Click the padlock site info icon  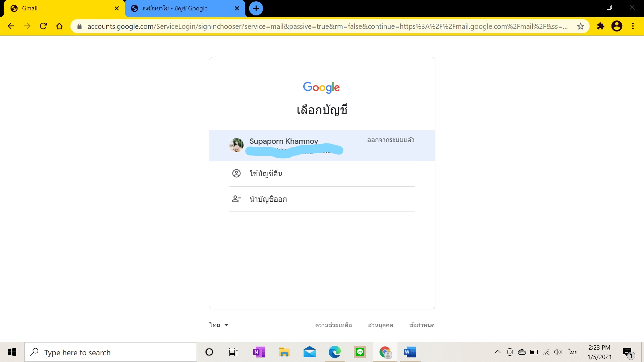79,26
